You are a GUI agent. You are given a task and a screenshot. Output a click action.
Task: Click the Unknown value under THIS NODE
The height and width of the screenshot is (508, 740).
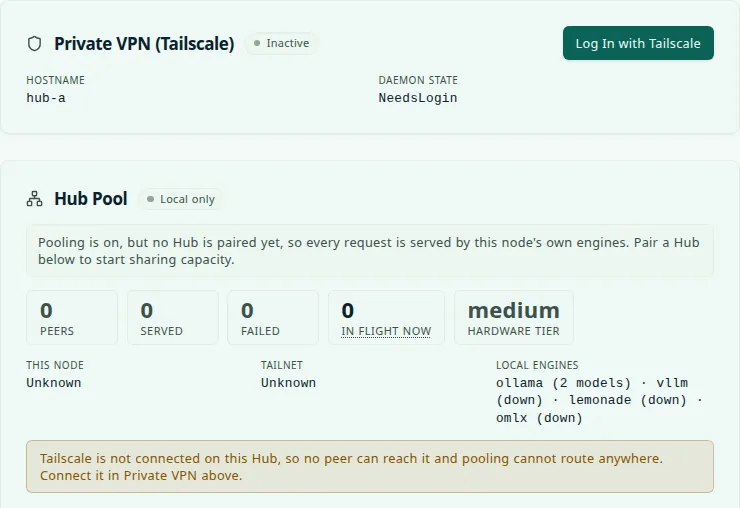tap(54, 382)
